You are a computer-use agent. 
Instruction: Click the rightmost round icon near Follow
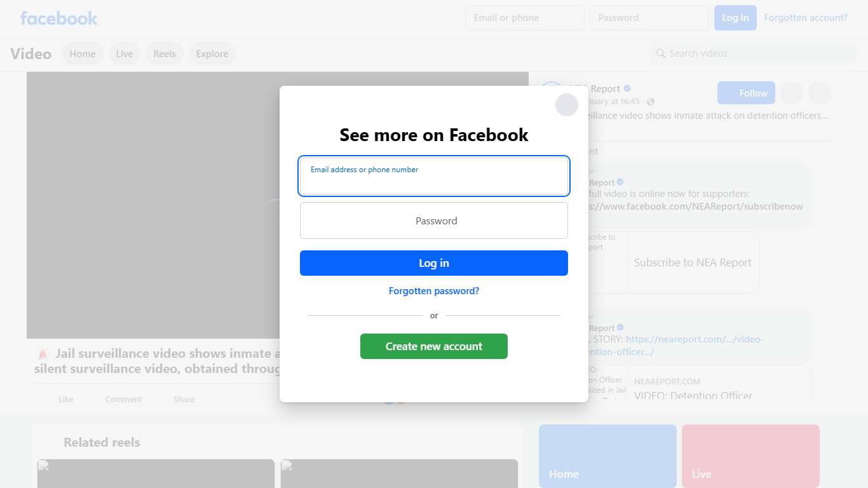(x=820, y=93)
